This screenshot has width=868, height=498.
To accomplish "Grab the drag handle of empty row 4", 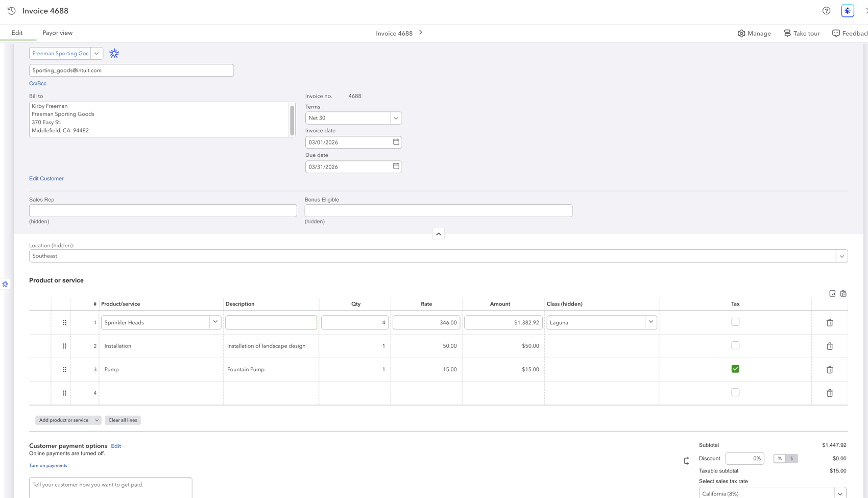I will click(64, 393).
